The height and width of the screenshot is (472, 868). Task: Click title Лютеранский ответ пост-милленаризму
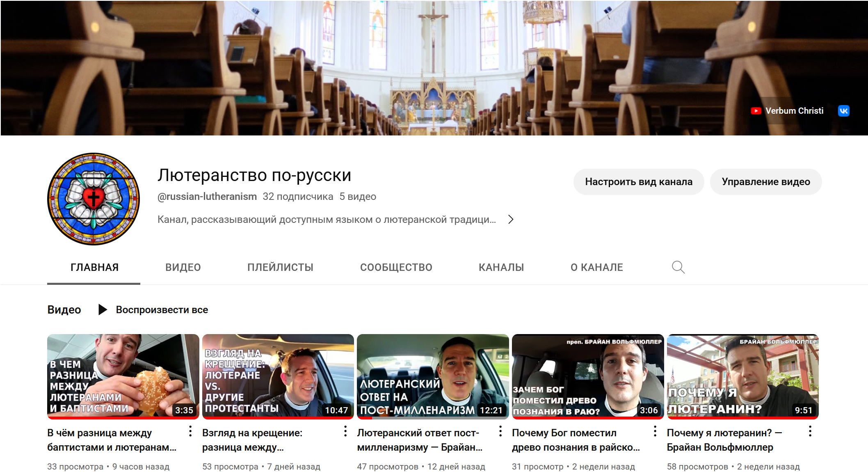pos(420,440)
